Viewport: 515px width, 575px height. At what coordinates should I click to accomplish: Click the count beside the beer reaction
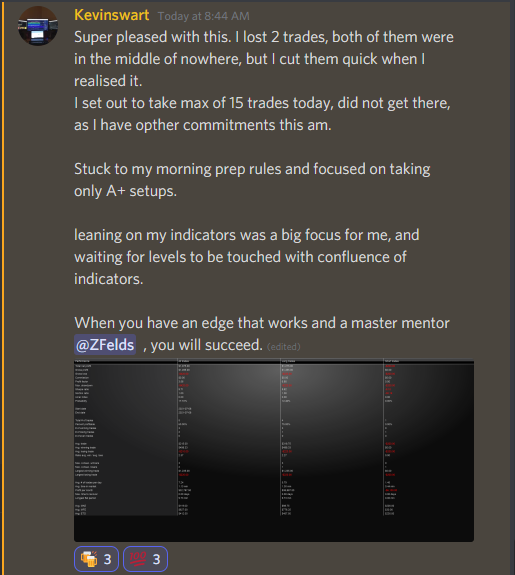point(107,560)
